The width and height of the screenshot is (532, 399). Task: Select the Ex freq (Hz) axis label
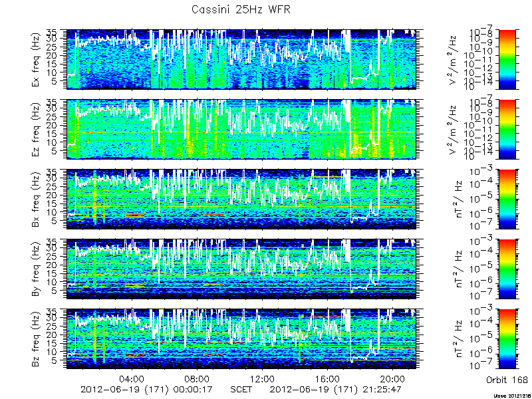(37, 60)
